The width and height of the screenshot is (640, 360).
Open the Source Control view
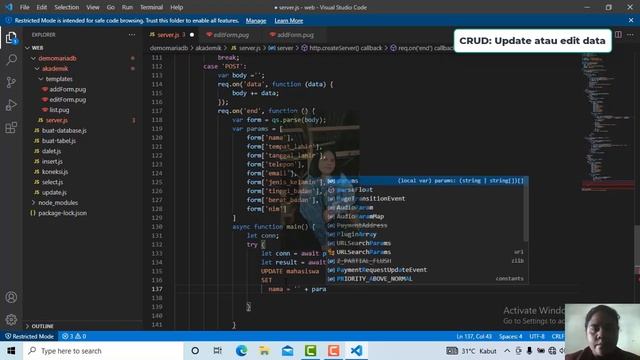[x=11, y=82]
